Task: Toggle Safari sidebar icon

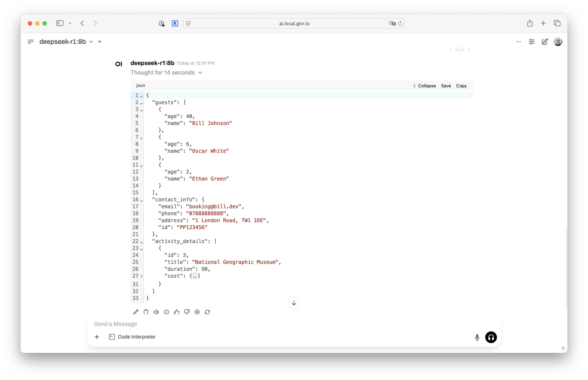Action: pos(60,23)
